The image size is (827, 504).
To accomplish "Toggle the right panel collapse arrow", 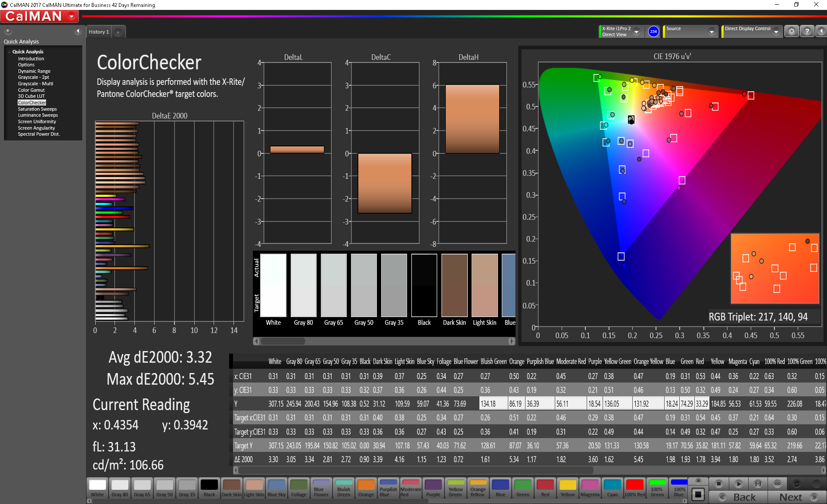I will [x=821, y=31].
